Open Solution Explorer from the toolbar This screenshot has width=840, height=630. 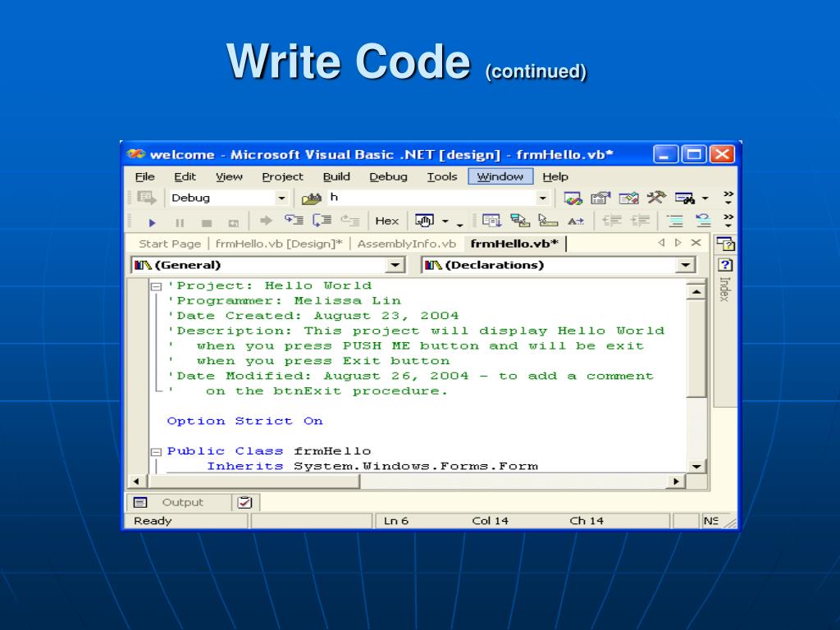tap(573, 199)
